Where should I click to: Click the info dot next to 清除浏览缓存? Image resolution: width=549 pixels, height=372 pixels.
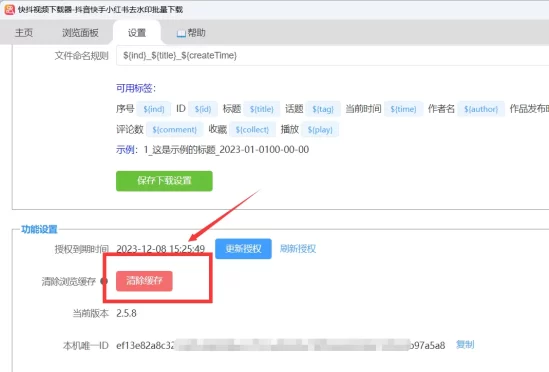click(104, 281)
